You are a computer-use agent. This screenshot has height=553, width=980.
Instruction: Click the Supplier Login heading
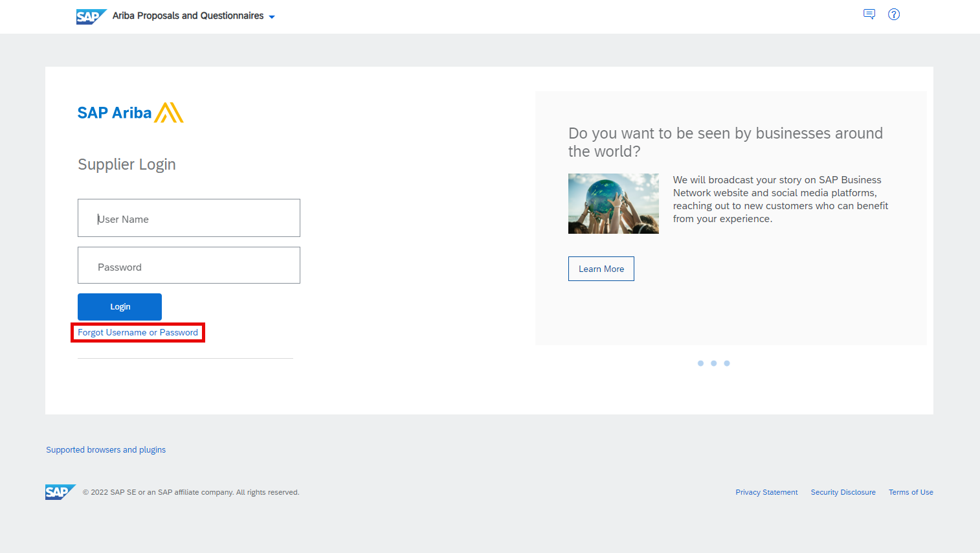click(127, 164)
